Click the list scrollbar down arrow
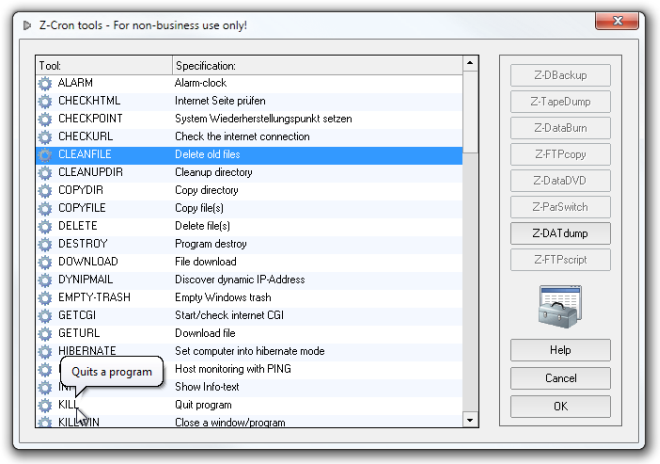 pos(470,420)
